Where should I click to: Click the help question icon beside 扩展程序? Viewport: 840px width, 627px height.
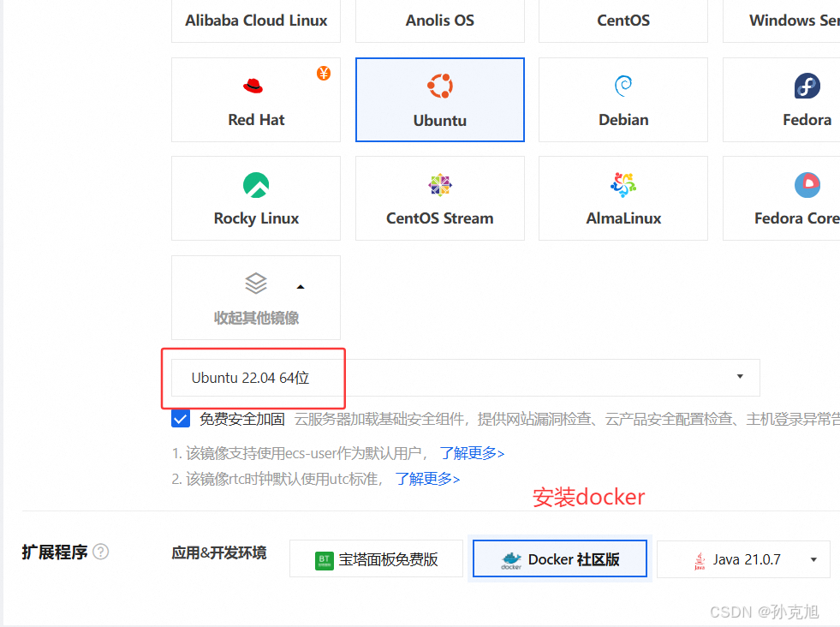pyautogui.click(x=101, y=552)
